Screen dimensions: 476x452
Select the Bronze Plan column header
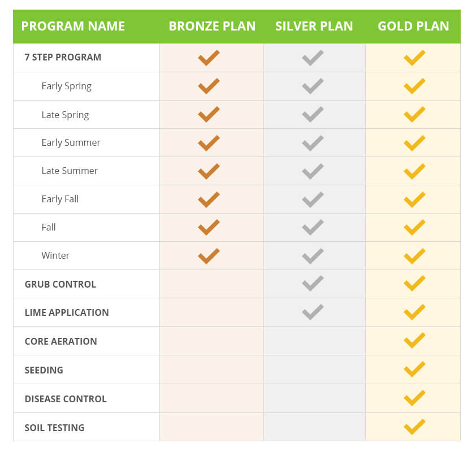212,26
